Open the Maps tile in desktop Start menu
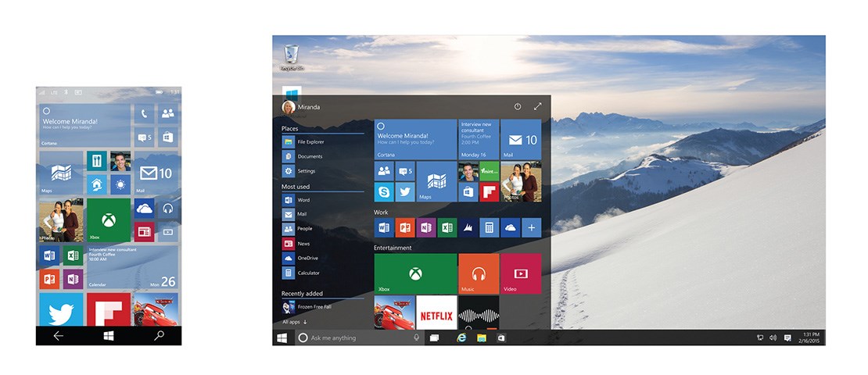This screenshot has width=868, height=375. click(437, 182)
